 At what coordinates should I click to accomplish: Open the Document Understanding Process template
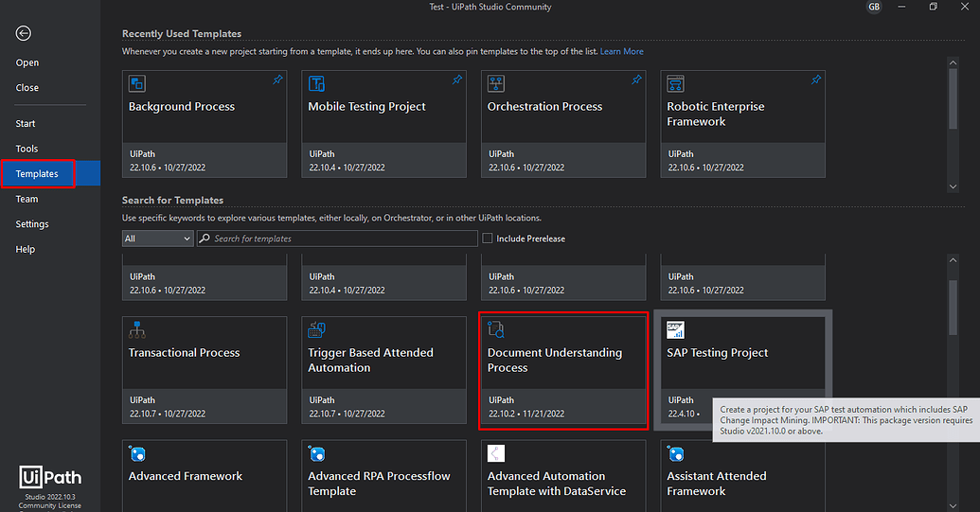563,370
